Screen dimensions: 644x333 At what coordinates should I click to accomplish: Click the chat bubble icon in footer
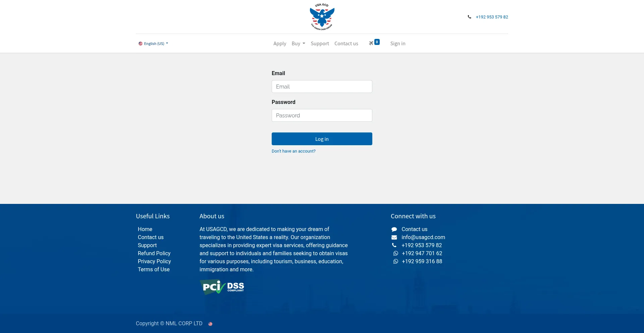tap(394, 229)
